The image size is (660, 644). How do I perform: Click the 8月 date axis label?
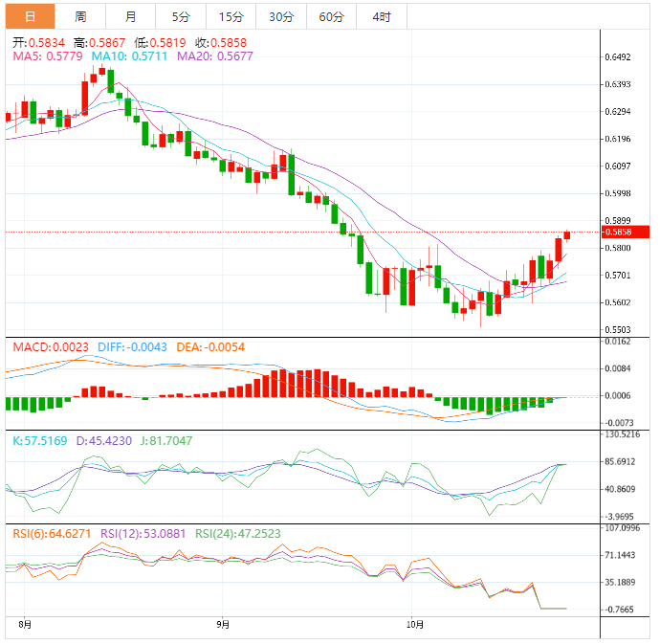[x=25, y=625]
